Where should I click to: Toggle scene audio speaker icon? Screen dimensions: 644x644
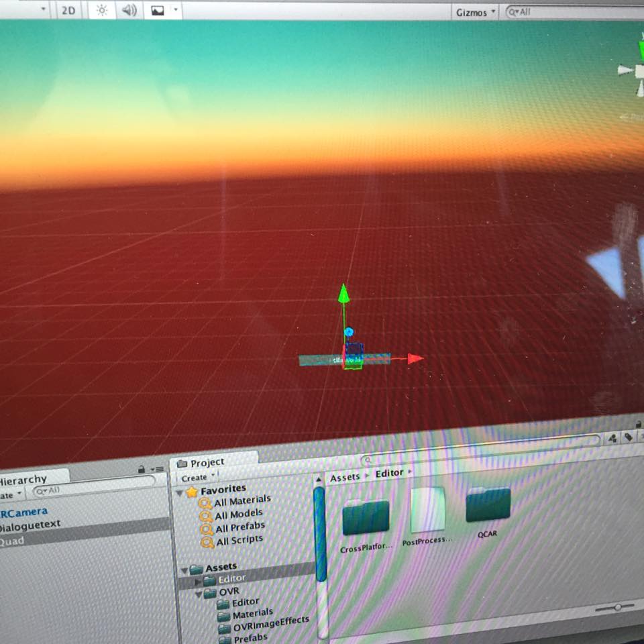[129, 10]
